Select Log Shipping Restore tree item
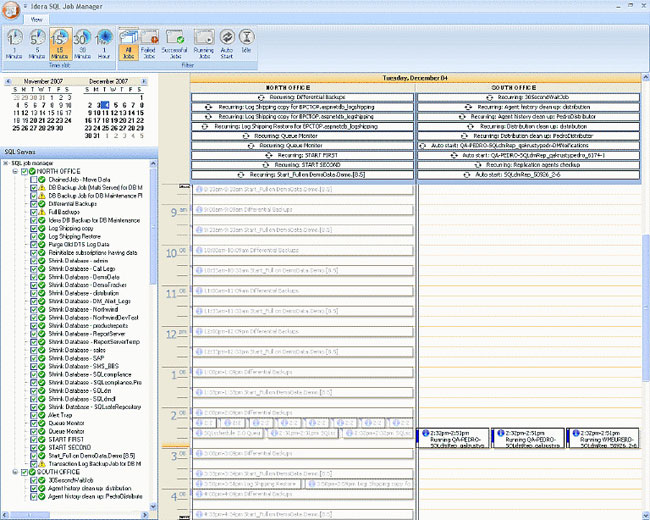Image resolution: width=650 pixels, height=520 pixels. point(75,236)
